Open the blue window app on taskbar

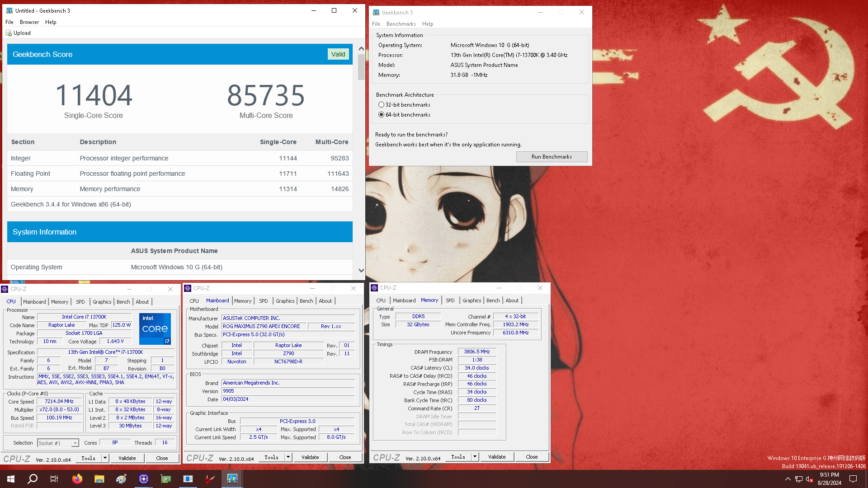(x=188, y=479)
